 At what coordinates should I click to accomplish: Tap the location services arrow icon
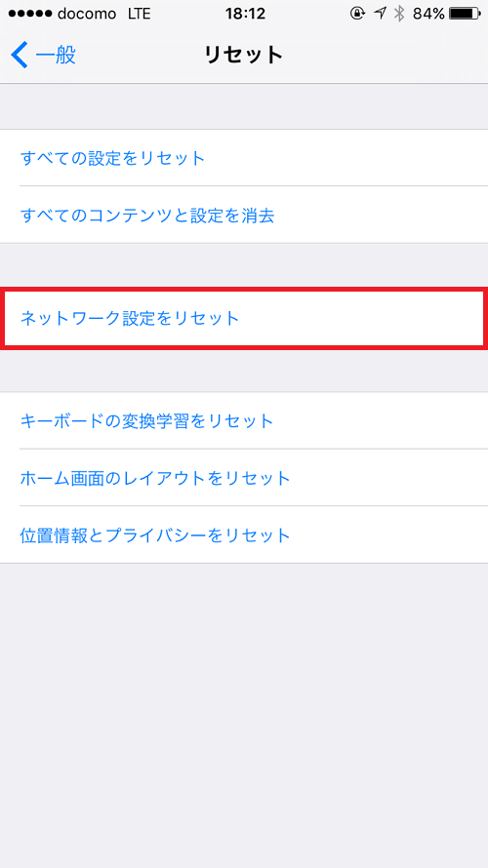point(380,14)
